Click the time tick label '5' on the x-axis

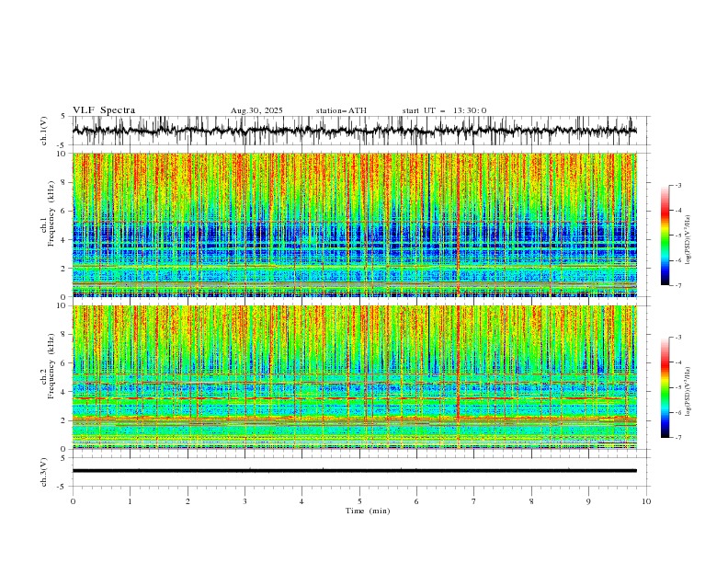(x=359, y=501)
